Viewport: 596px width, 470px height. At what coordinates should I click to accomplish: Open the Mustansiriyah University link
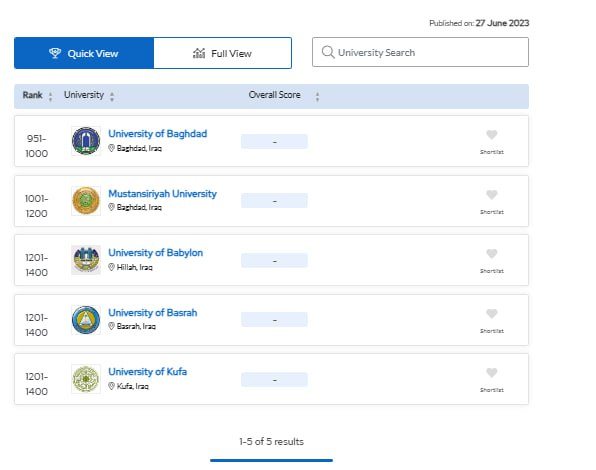tap(162, 194)
